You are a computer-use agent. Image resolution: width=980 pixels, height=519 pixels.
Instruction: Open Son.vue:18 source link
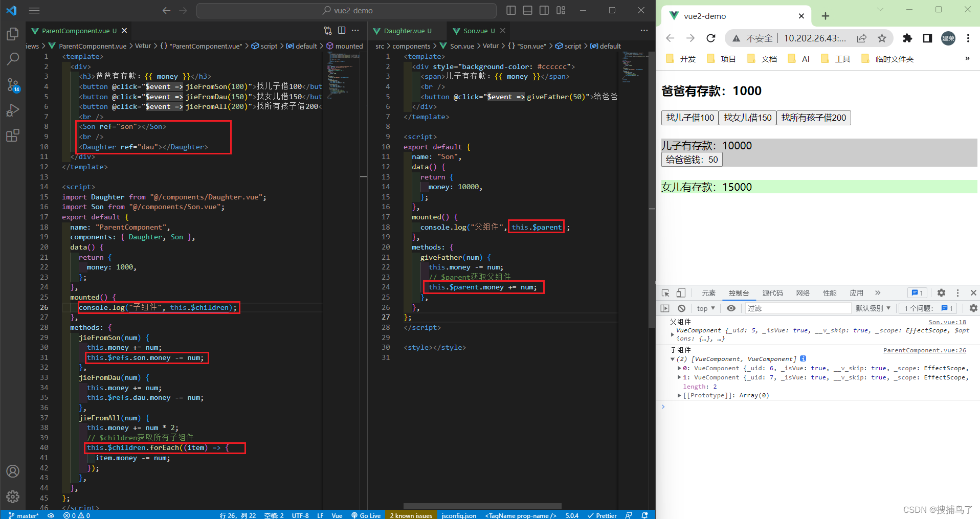coord(947,322)
